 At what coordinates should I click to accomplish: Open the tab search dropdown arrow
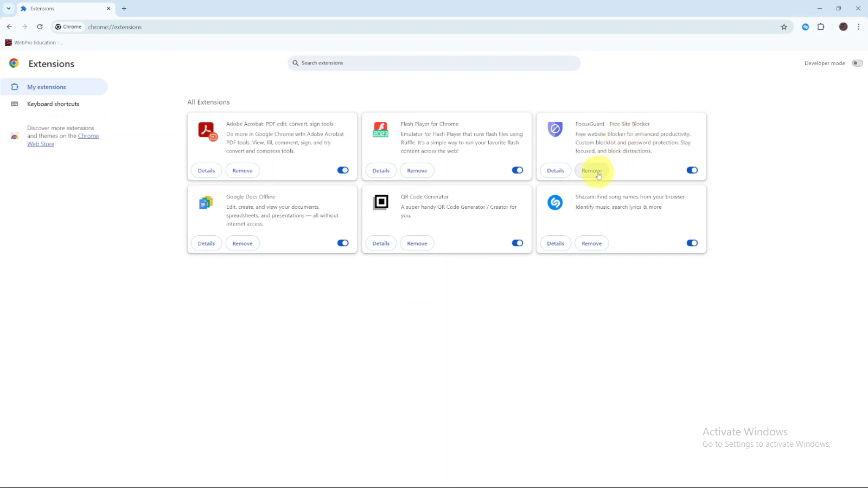[9, 9]
